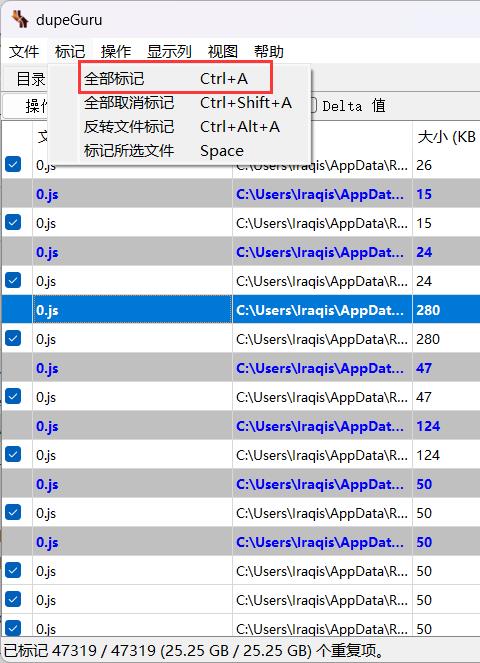This screenshot has width=480, height=663.
Task: Open the 帮助 menu
Action: (269, 52)
